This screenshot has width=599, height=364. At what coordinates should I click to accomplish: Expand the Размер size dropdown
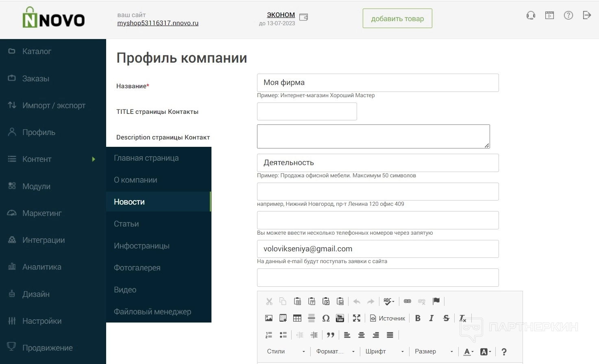(433, 351)
